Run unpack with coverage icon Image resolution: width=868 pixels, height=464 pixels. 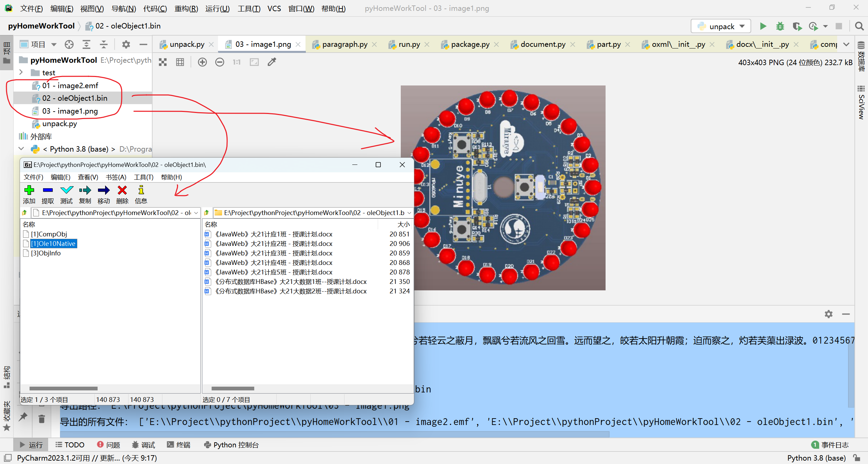pyautogui.click(x=797, y=26)
